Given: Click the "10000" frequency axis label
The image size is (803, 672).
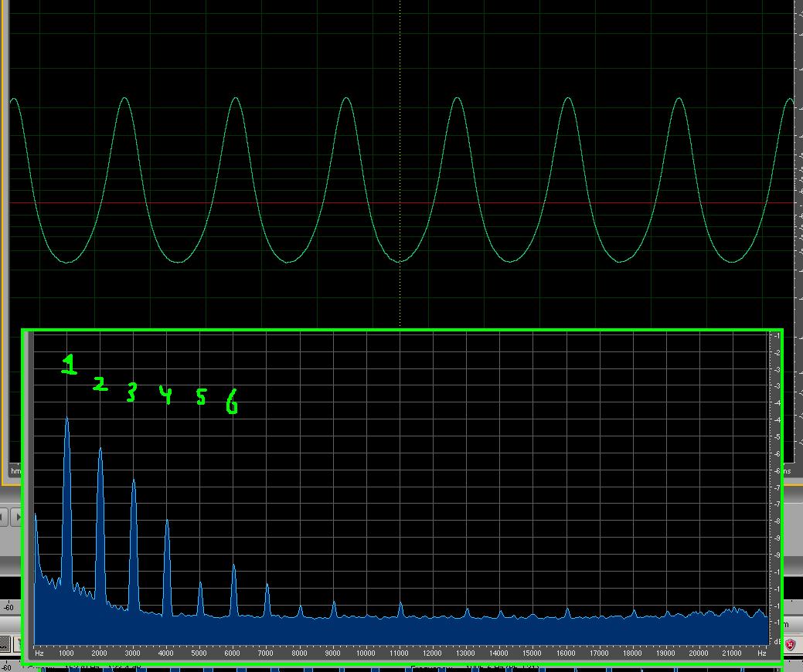Looking at the screenshot, I should tap(366, 653).
